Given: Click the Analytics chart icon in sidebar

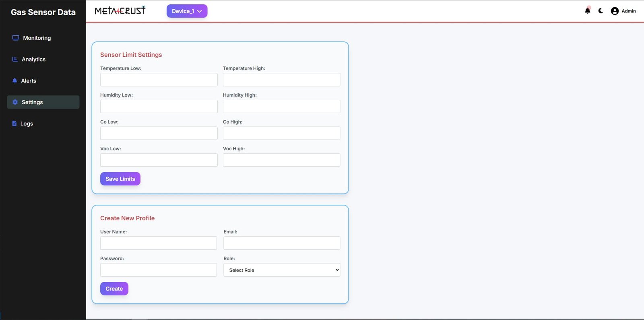Looking at the screenshot, I should [x=15, y=59].
